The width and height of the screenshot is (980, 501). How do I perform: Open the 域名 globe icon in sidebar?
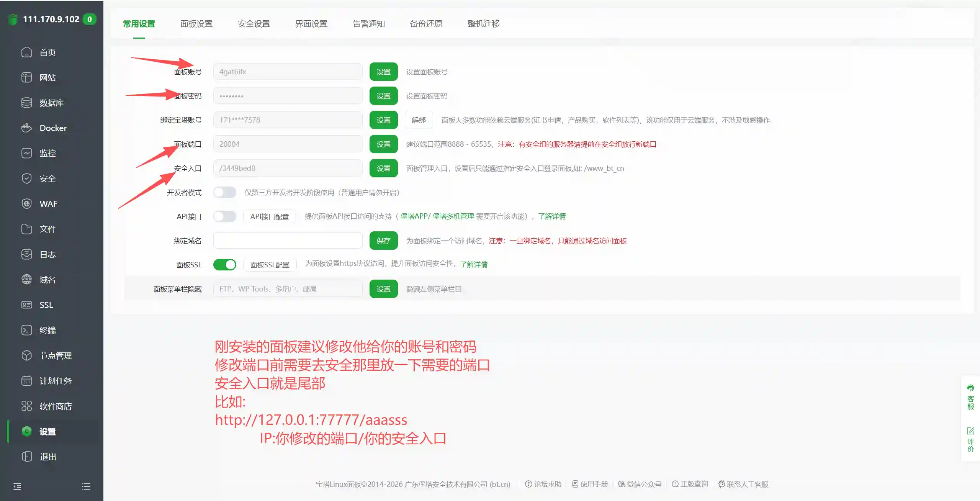coord(26,280)
